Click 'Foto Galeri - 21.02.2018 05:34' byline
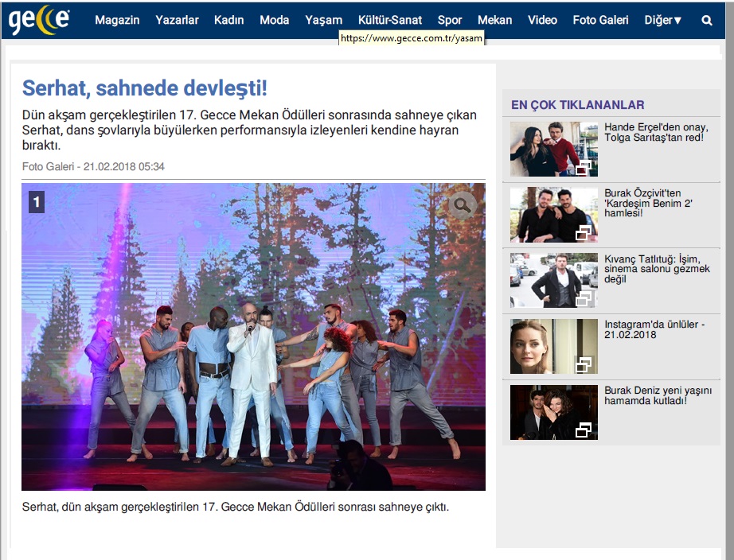This screenshot has height=560, width=734. click(x=93, y=166)
